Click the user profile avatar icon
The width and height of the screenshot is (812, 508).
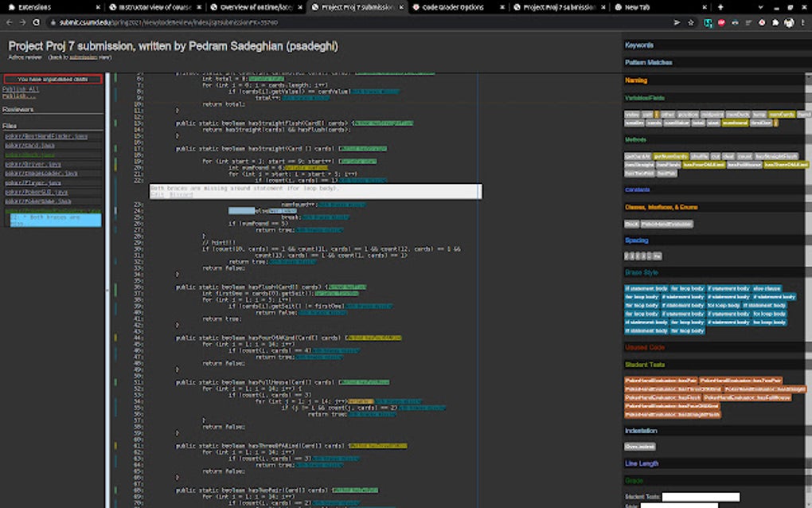click(x=788, y=23)
